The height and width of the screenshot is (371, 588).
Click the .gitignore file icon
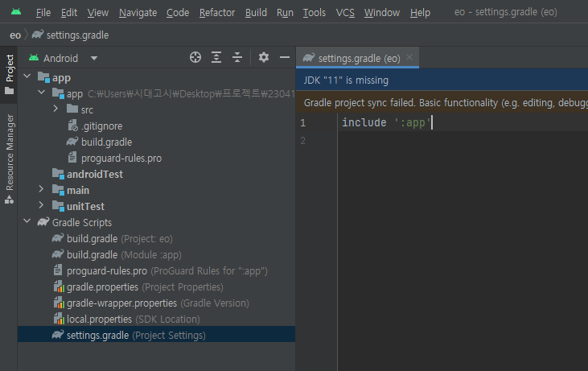click(x=72, y=126)
